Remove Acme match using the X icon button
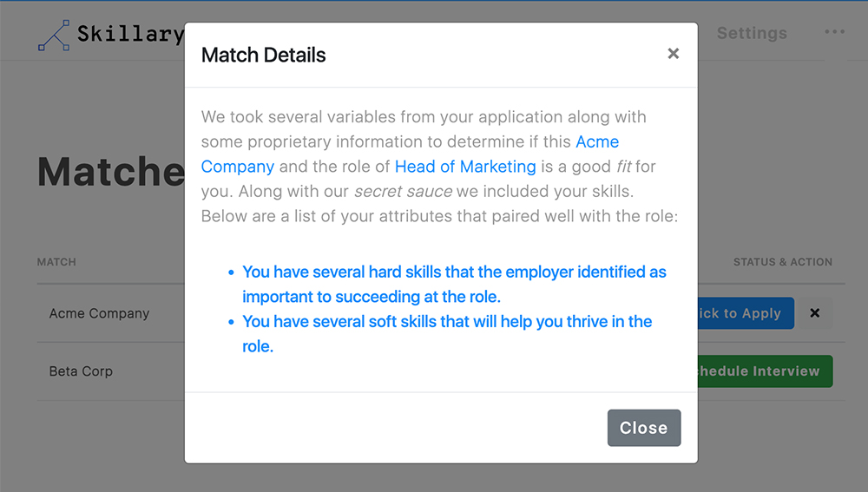Image resolution: width=868 pixels, height=492 pixels. tap(814, 313)
